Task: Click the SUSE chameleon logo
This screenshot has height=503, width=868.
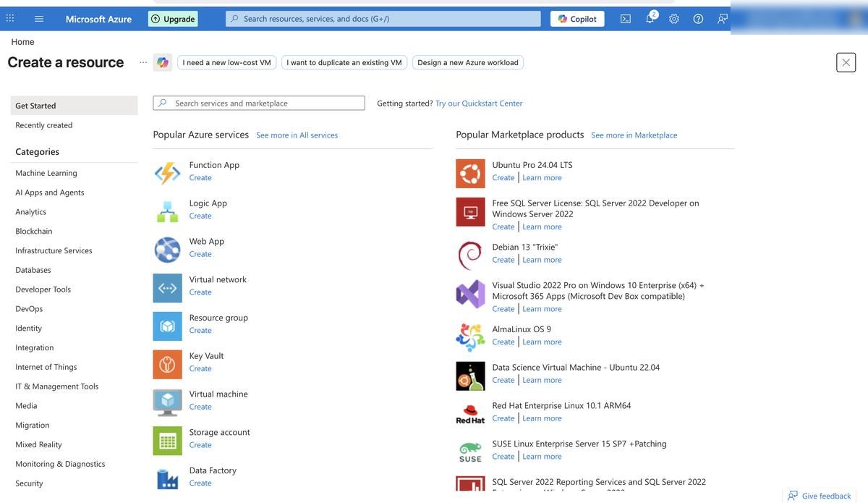Action: 470,452
